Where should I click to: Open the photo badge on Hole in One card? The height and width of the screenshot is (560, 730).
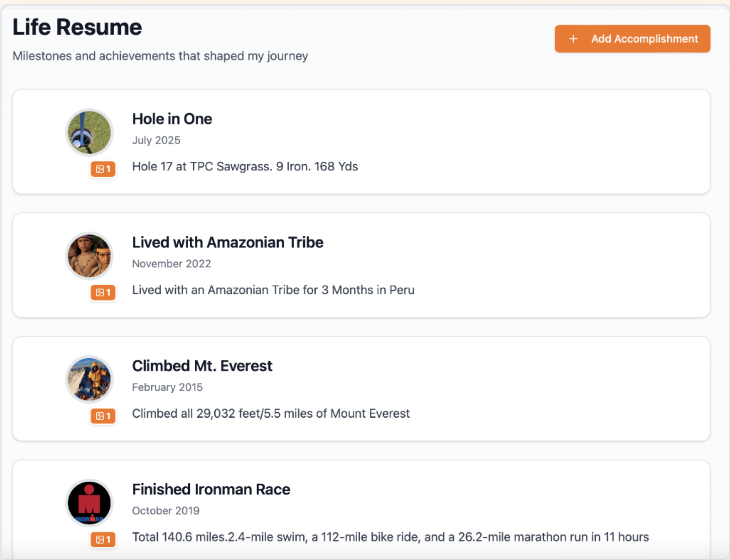[103, 169]
